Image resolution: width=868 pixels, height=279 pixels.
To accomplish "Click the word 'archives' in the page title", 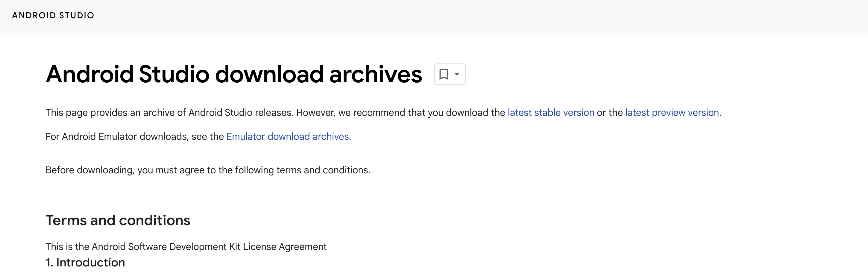I will pyautogui.click(x=375, y=75).
